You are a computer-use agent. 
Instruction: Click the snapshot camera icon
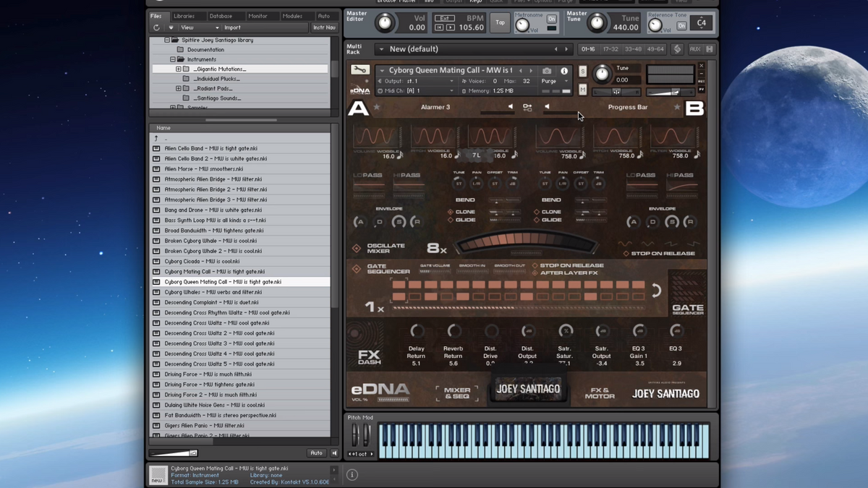click(x=547, y=71)
